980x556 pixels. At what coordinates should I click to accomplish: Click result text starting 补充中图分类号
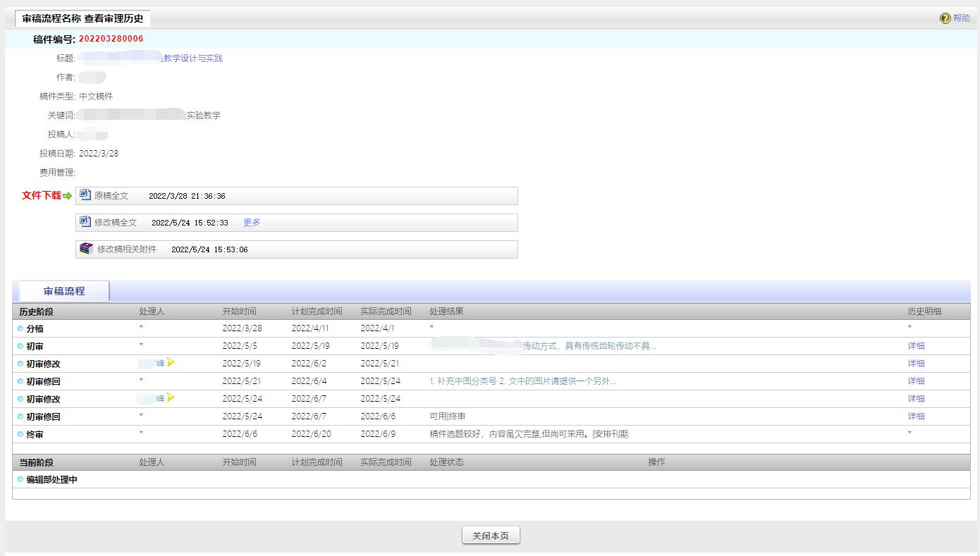pyautogui.click(x=522, y=381)
